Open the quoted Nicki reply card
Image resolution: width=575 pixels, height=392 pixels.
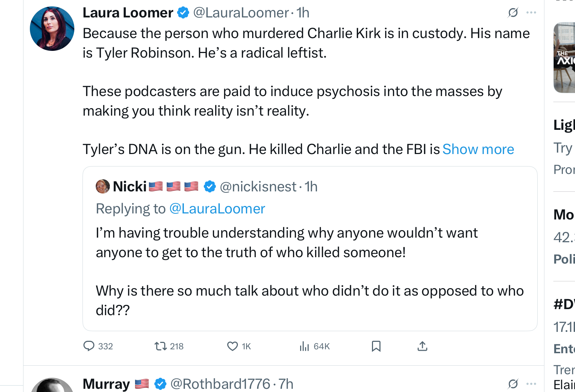(x=309, y=270)
